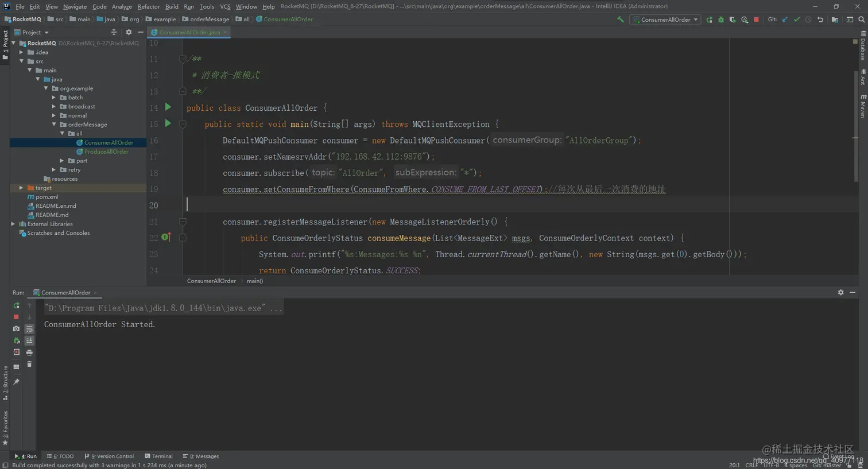Toggle Soft-Wrap in the Run console
This screenshot has width=868, height=469.
pyautogui.click(x=29, y=329)
